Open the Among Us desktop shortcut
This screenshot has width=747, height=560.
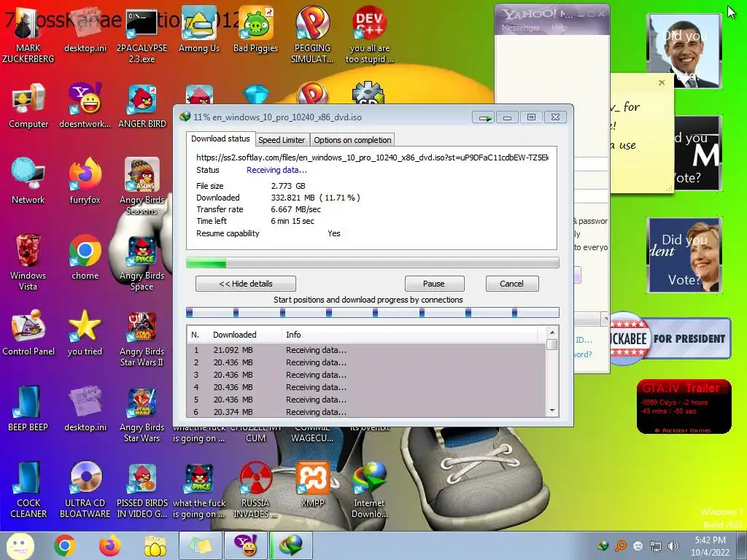point(198,31)
